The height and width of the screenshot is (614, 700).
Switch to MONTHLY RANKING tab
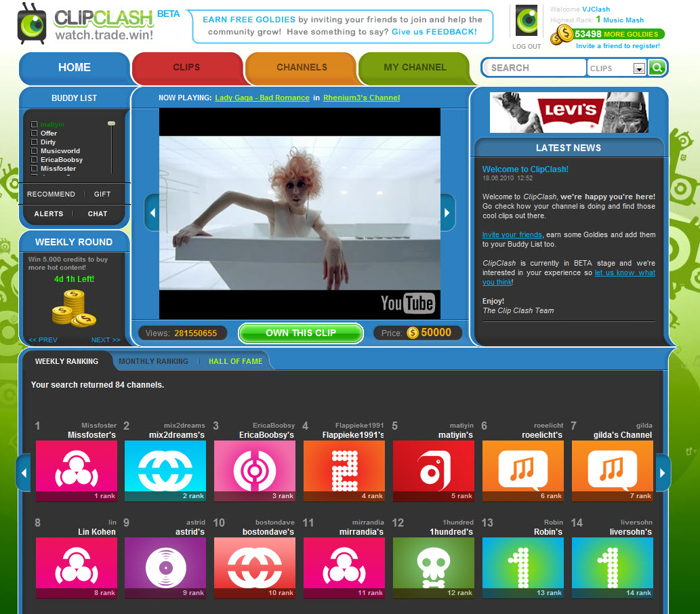(x=153, y=361)
